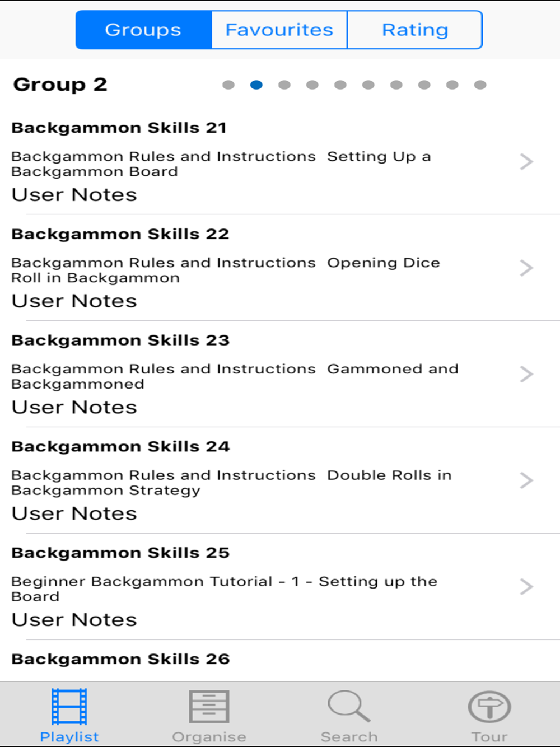Select the third page indicator dot
Viewport: 560px width, 747px height.
click(x=284, y=85)
